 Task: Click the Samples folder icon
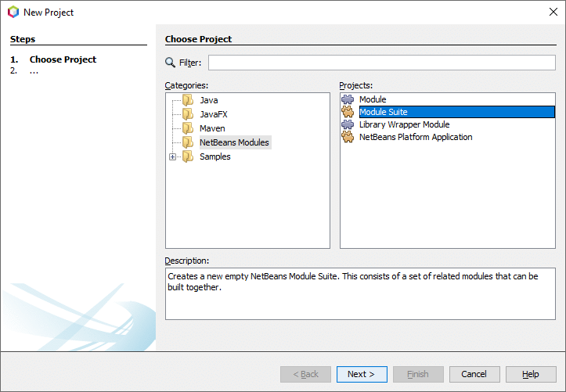point(187,156)
